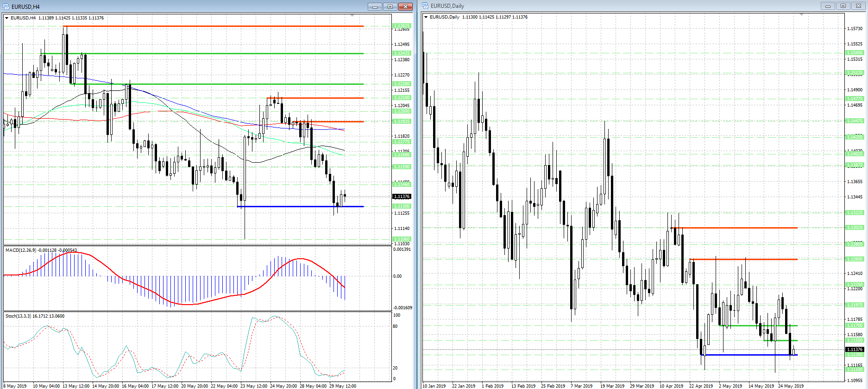Click the 1.12625 green price label
The width and height of the screenshot is (868, 389).
pyautogui.click(x=402, y=26)
